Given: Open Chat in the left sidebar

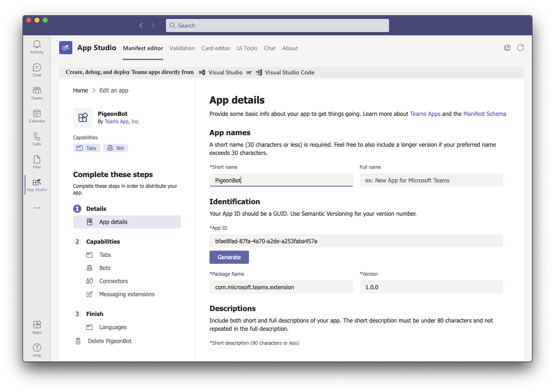Looking at the screenshot, I should pos(37,70).
